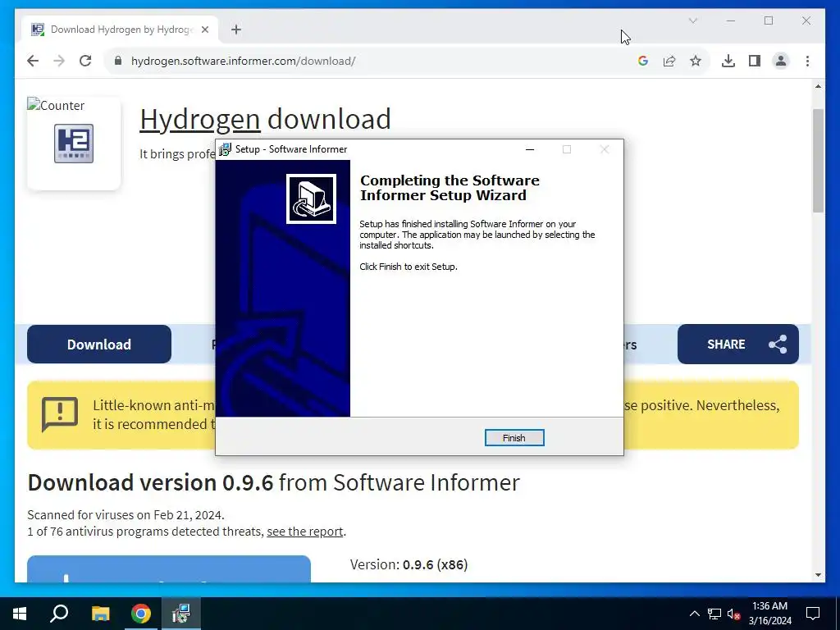Screen dimensions: 840x630
Task: Click the site lock icon in the address bar
Action: [x=118, y=61]
